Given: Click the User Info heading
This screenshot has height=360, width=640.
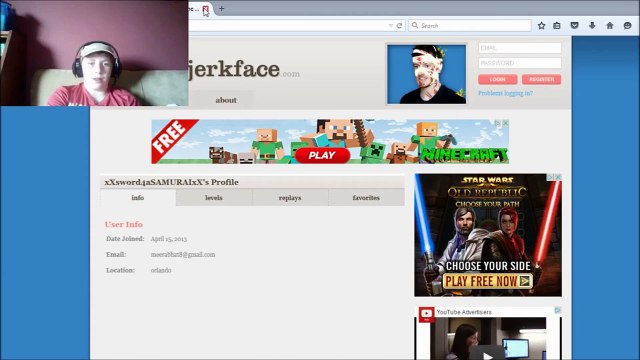Looking at the screenshot, I should tap(124, 224).
